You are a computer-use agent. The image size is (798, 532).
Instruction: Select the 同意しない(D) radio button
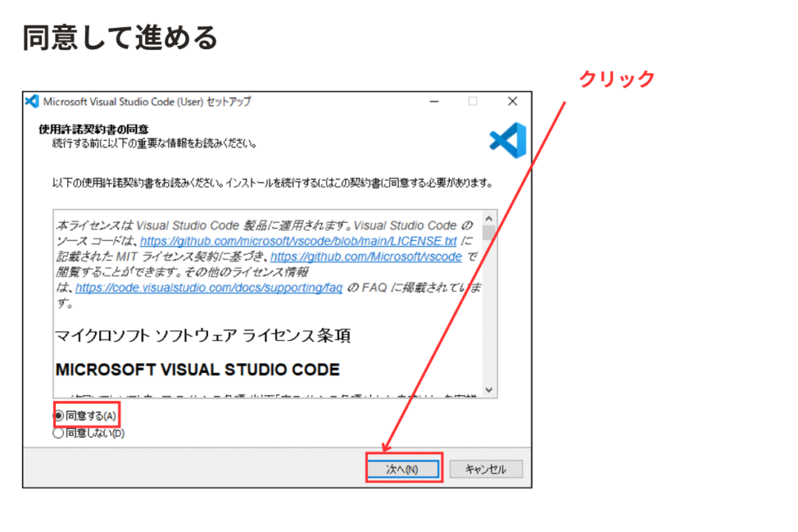tap(58, 434)
